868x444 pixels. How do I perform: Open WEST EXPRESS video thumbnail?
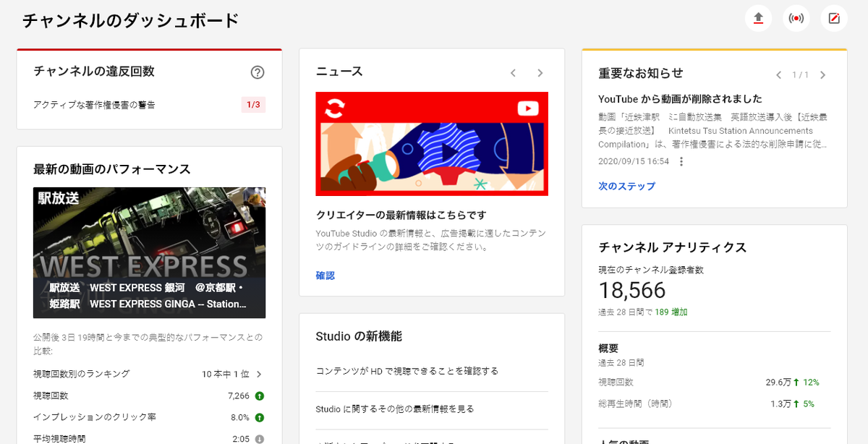pyautogui.click(x=149, y=253)
